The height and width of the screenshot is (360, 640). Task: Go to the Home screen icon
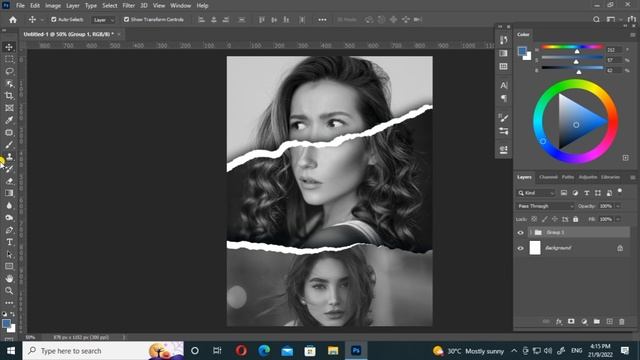(13, 20)
